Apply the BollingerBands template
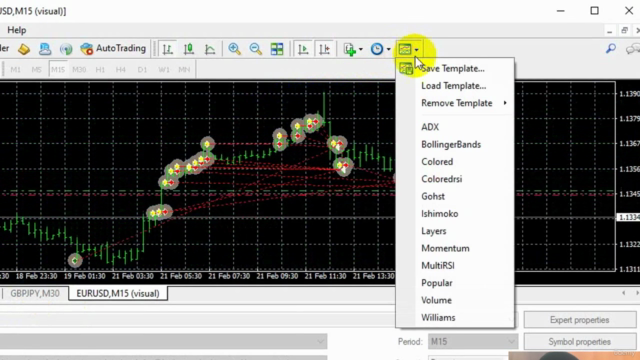This screenshot has height=360, width=640. (455, 144)
